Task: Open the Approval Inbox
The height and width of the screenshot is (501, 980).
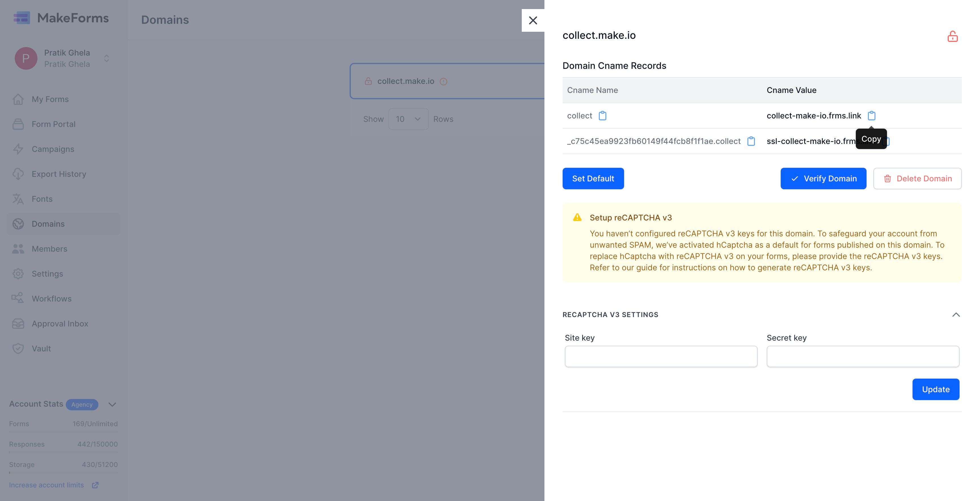Action: coord(63,324)
